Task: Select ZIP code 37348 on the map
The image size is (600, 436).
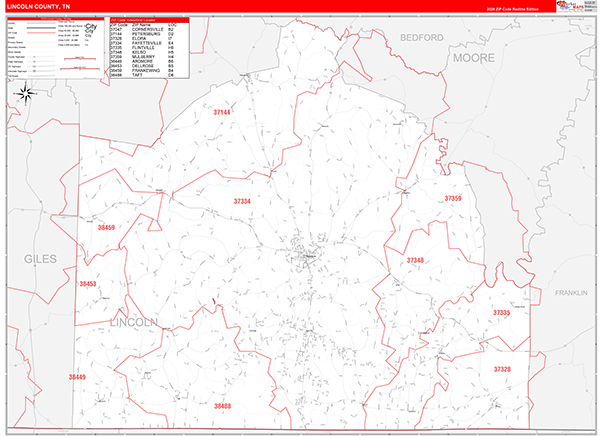Action: [415, 260]
